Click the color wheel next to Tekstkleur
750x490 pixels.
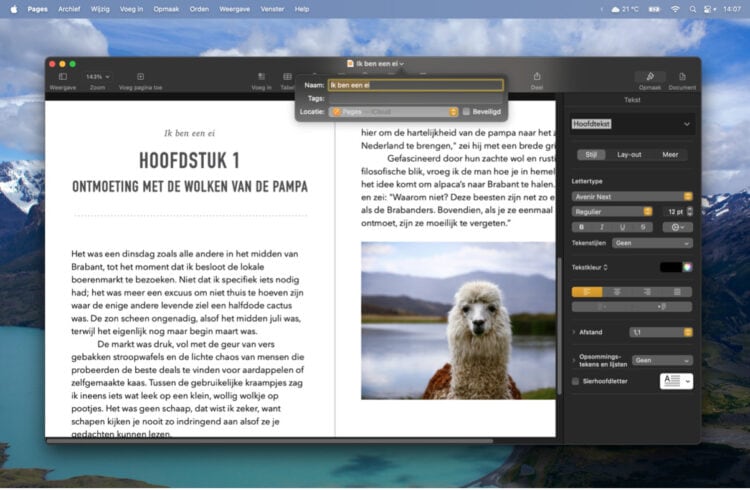point(688,267)
